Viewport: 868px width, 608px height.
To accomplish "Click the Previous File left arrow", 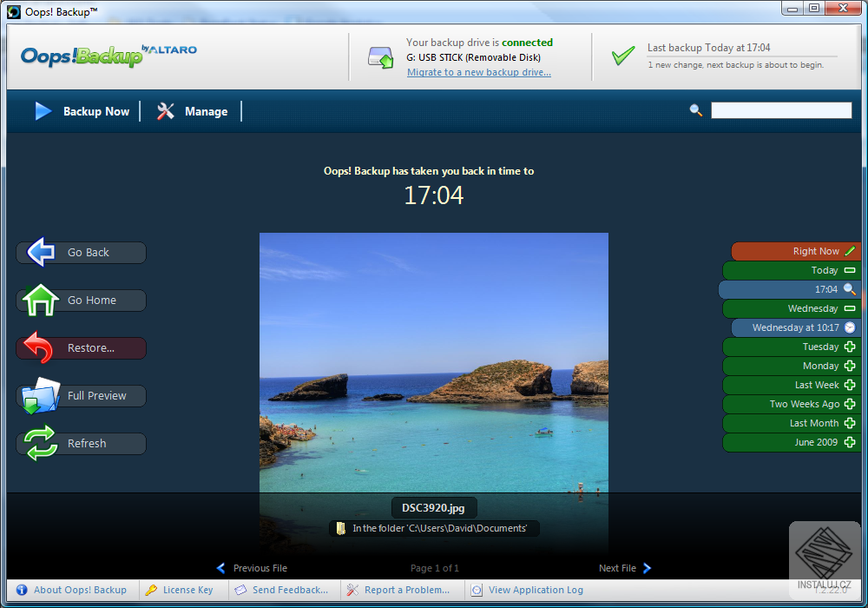I will click(x=220, y=568).
